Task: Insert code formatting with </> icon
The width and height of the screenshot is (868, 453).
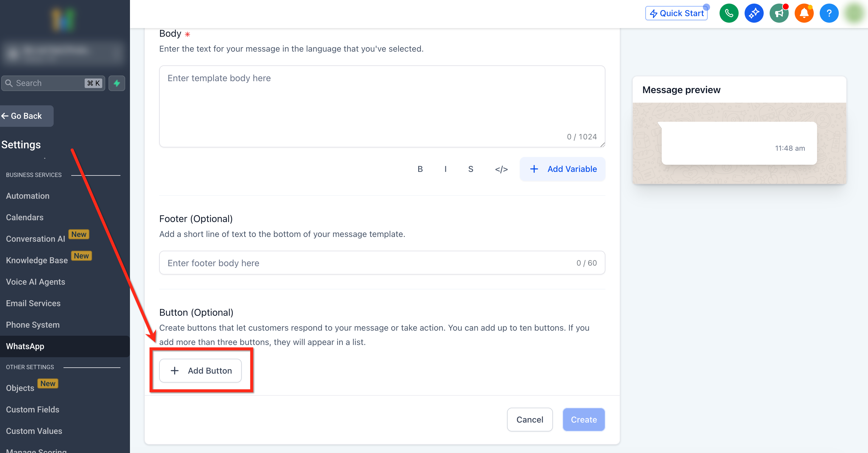Action: [x=501, y=169]
